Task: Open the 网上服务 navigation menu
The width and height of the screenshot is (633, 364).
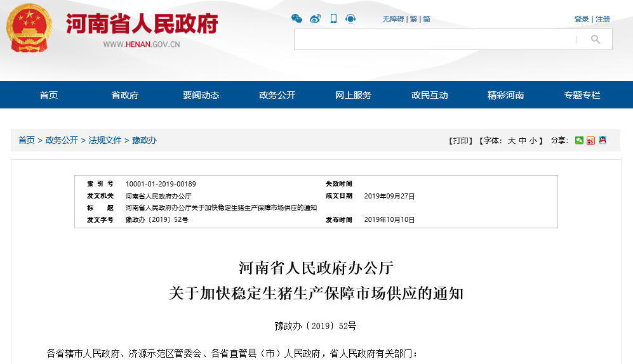Action: tap(354, 95)
